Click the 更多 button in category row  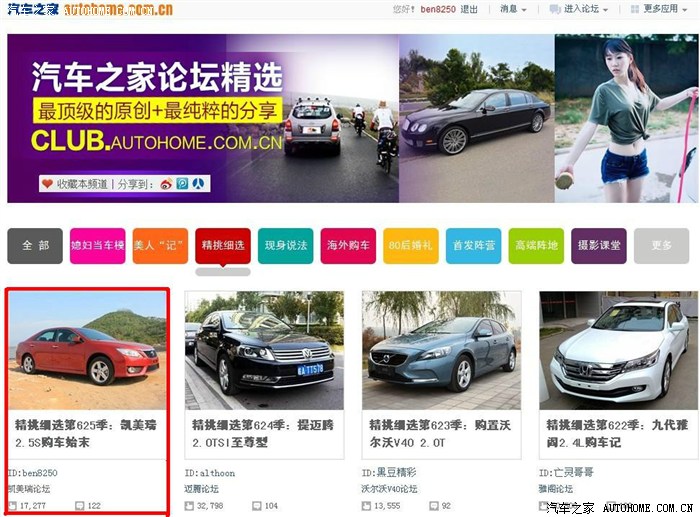pos(661,245)
